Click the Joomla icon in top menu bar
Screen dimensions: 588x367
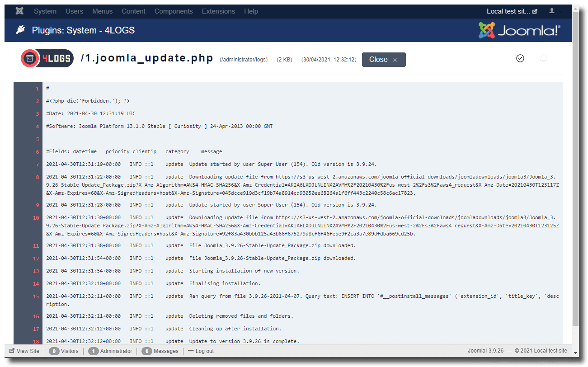(x=19, y=11)
